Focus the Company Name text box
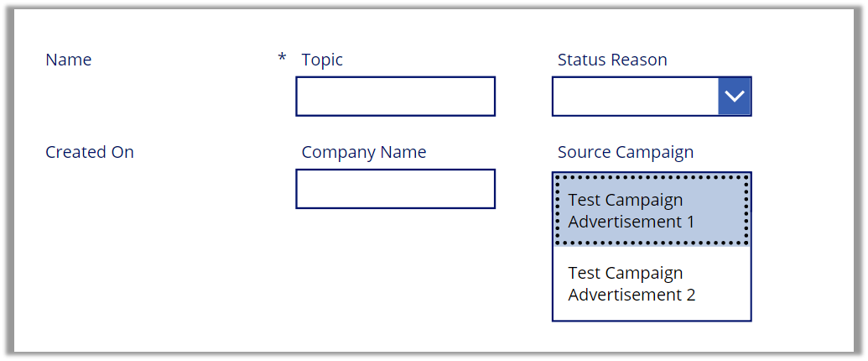Viewport: 868px width, 361px height. [x=395, y=189]
